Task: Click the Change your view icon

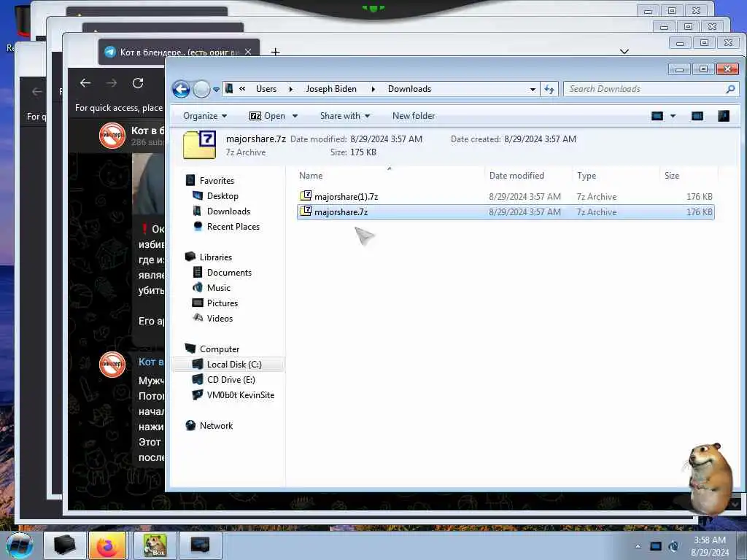Action: click(657, 116)
